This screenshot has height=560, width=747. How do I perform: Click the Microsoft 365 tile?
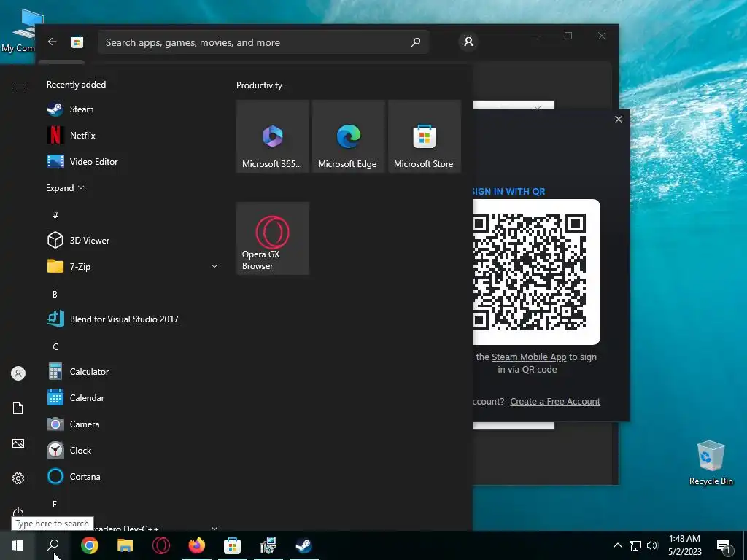(273, 136)
